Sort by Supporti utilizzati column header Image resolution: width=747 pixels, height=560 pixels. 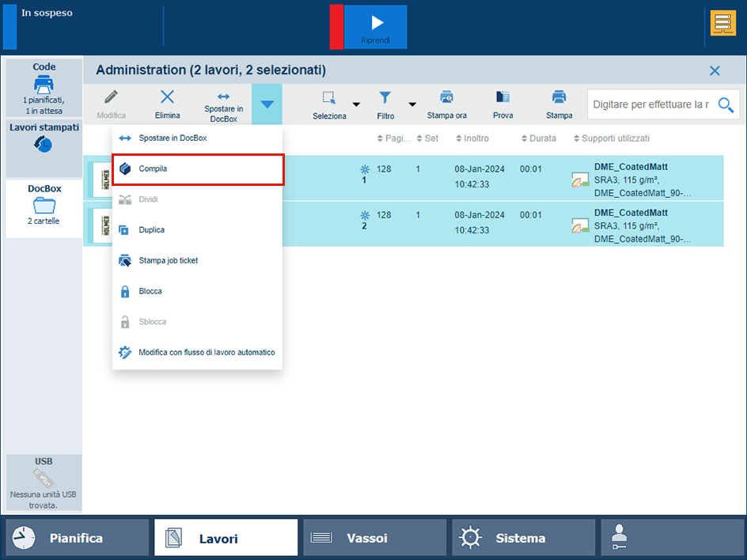611,138
